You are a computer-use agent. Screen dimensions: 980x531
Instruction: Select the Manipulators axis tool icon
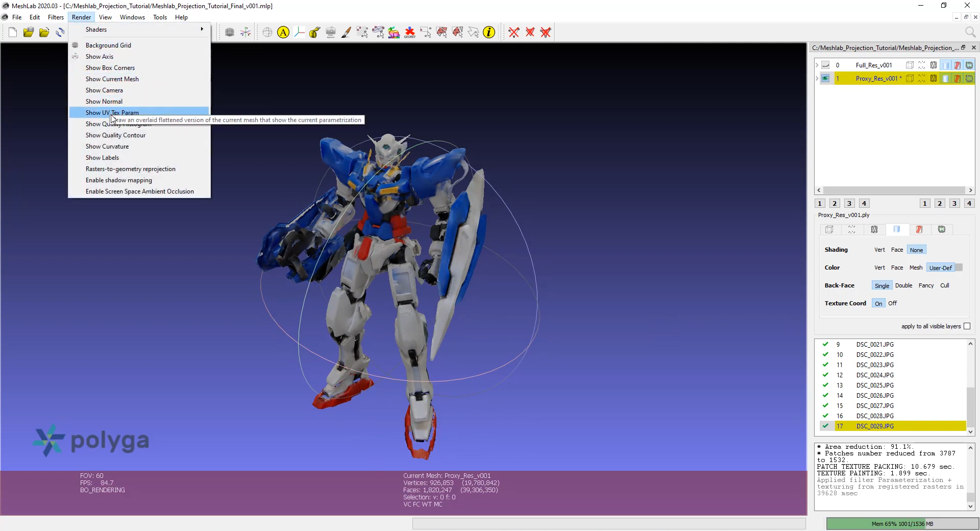(299, 33)
